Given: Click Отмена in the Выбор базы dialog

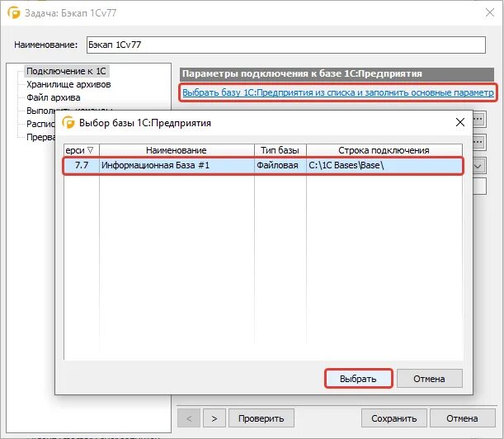Looking at the screenshot, I should coord(430,379).
